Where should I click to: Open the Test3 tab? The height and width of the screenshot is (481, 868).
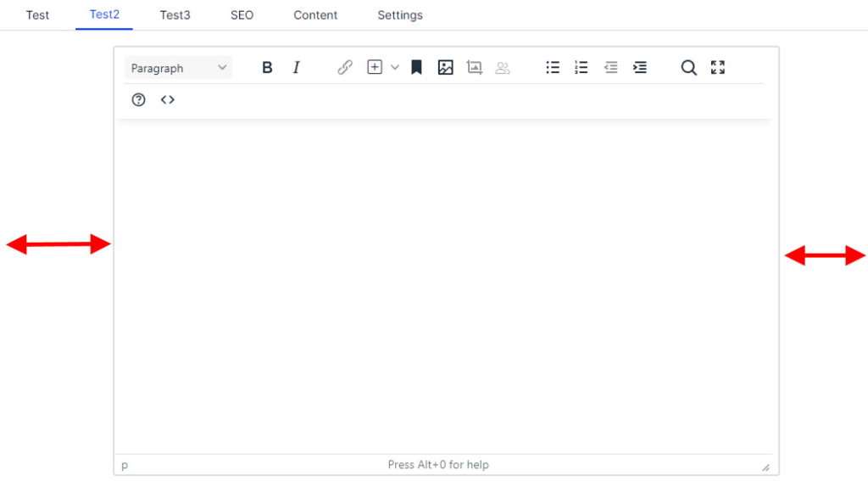(175, 15)
